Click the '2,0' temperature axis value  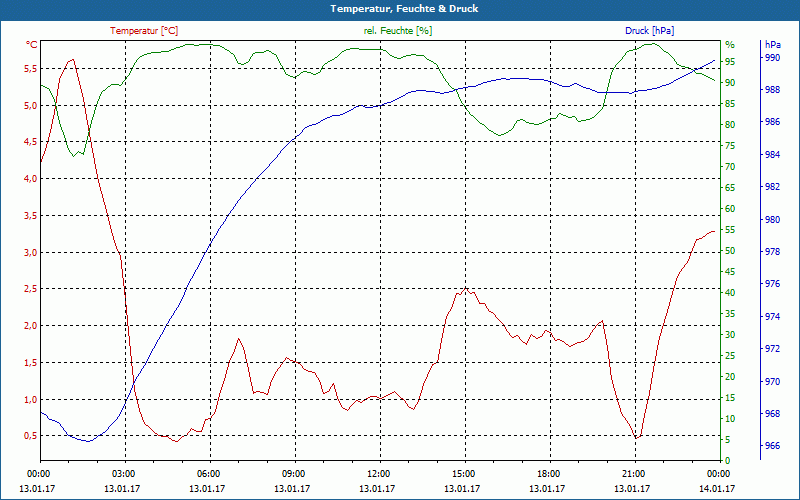tap(32, 326)
